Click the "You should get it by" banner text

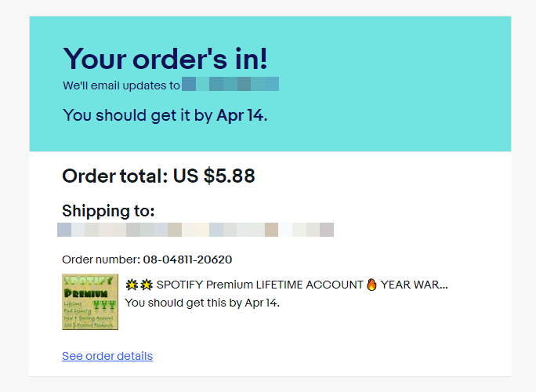click(138, 116)
